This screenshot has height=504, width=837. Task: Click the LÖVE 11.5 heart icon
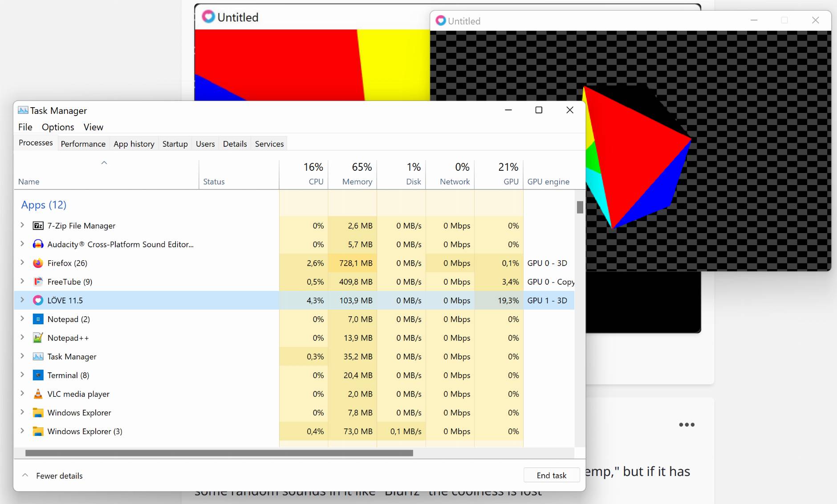click(x=38, y=301)
